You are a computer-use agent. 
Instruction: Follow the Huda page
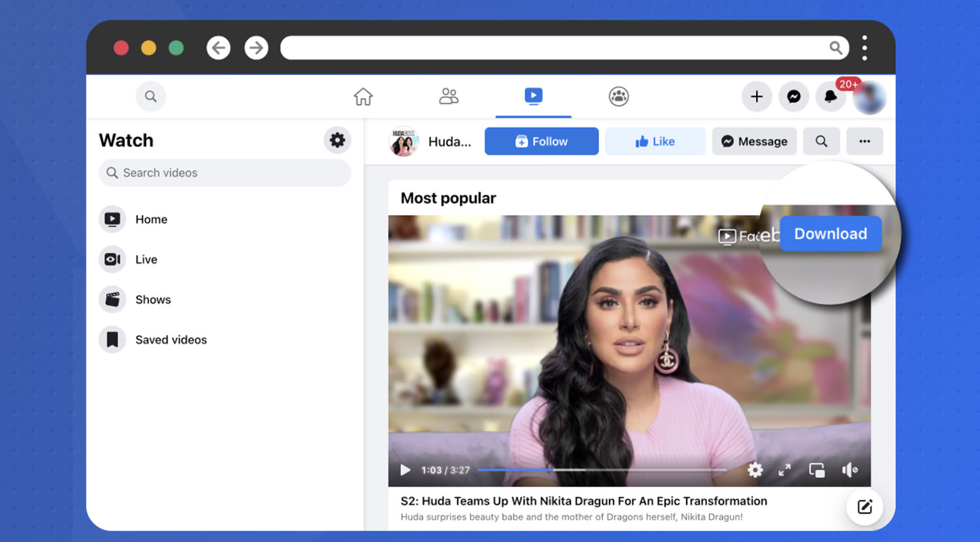tap(542, 141)
